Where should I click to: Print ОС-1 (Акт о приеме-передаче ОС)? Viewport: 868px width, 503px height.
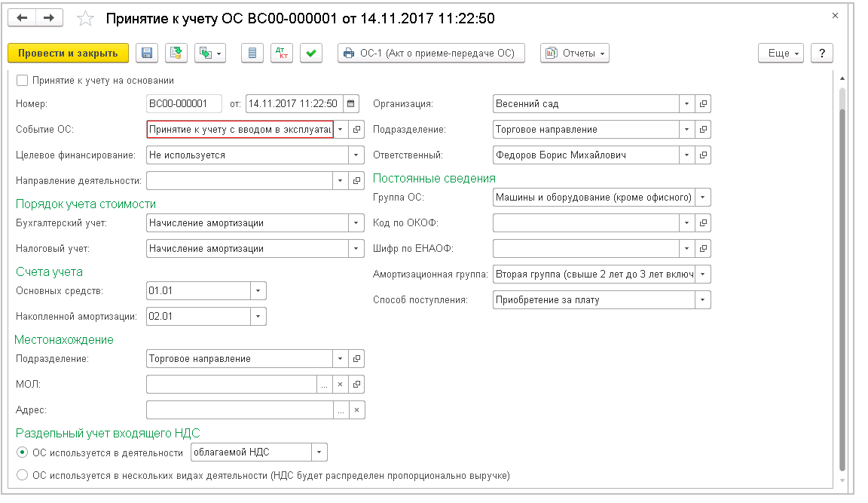[431, 54]
